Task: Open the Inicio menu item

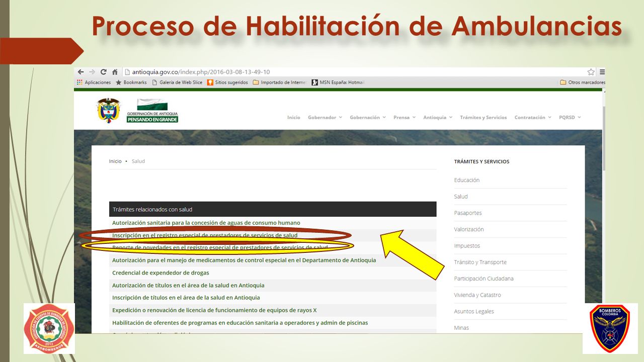Action: (x=294, y=117)
